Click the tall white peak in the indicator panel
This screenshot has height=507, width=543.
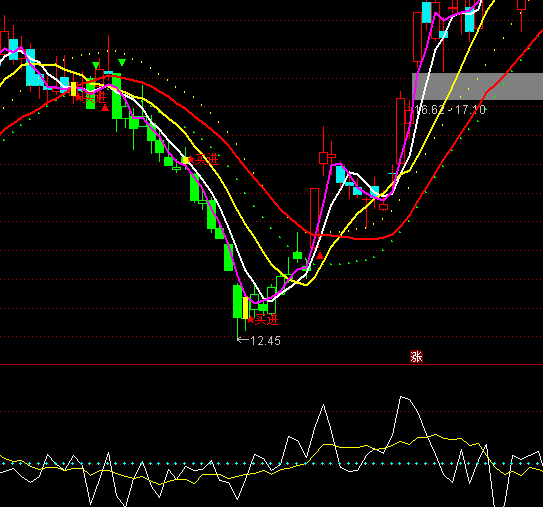tap(403, 398)
